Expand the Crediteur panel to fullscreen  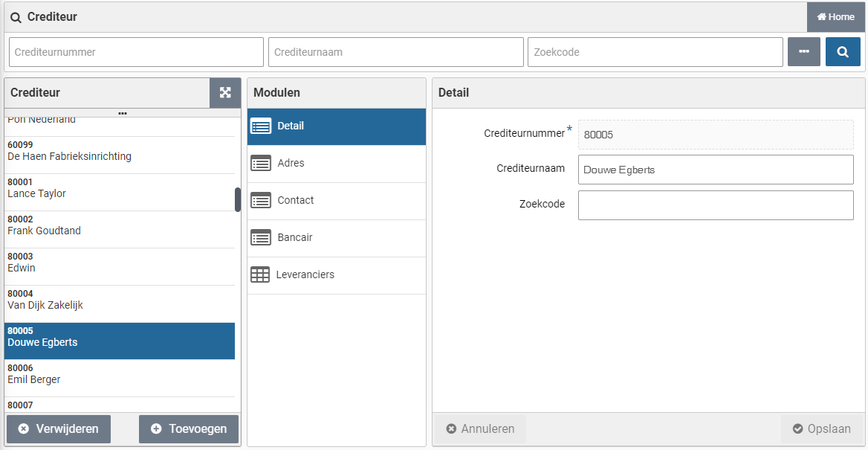pos(225,93)
